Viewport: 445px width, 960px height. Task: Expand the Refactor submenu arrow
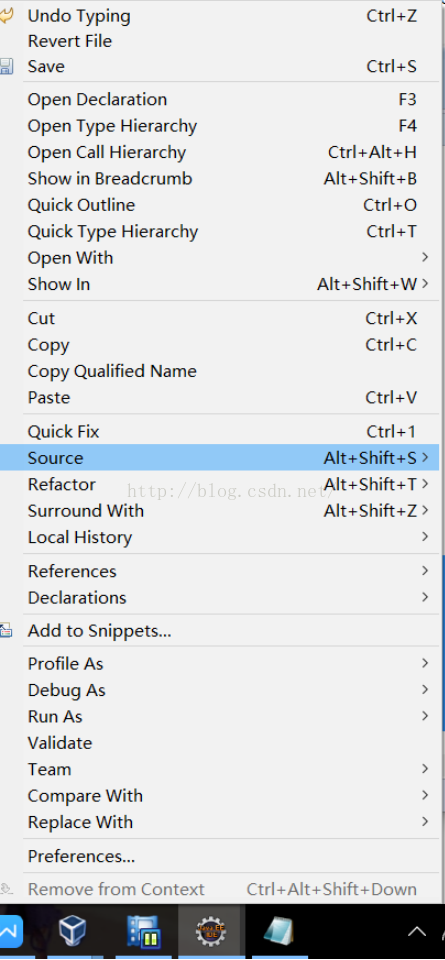425,484
